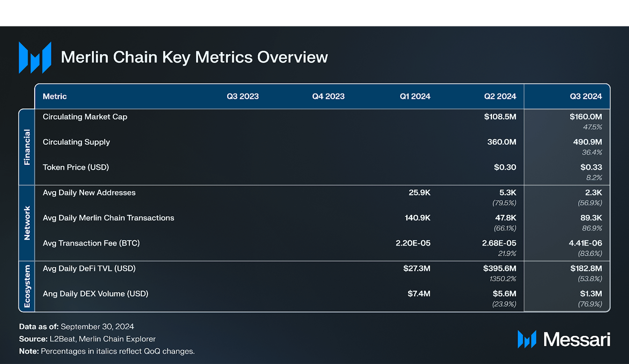Click the 360.0M circulating supply value
The height and width of the screenshot is (364, 629).
click(x=502, y=142)
